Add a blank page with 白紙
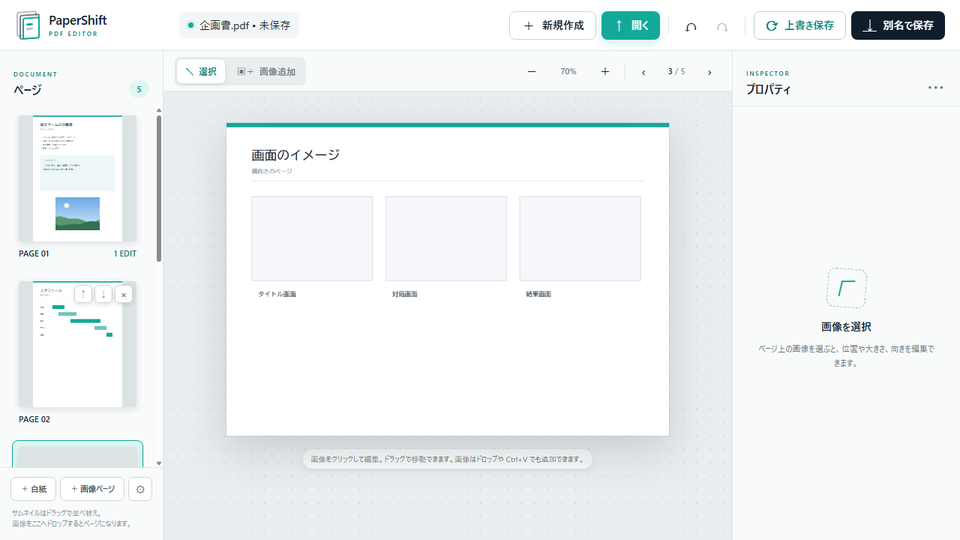960x540 pixels. point(34,489)
